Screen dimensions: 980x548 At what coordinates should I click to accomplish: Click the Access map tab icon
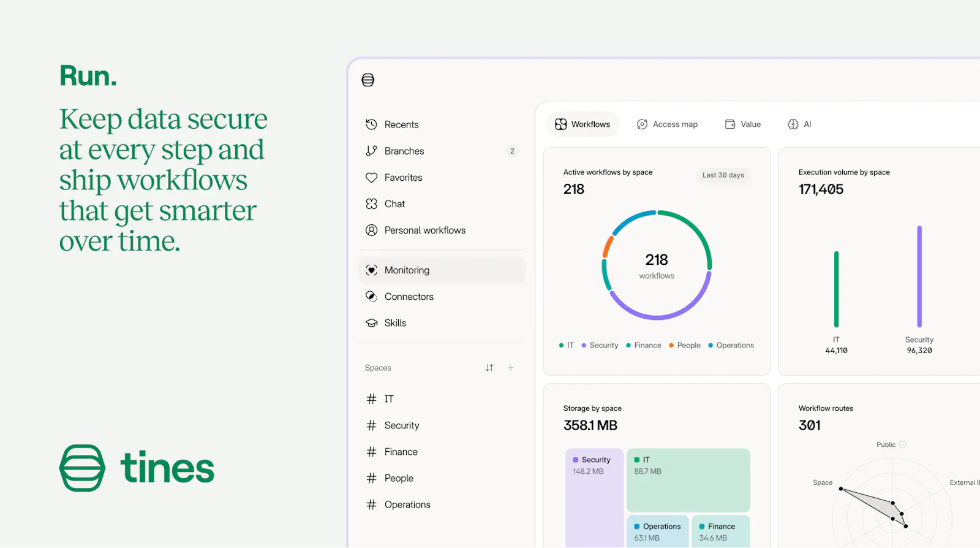click(642, 124)
